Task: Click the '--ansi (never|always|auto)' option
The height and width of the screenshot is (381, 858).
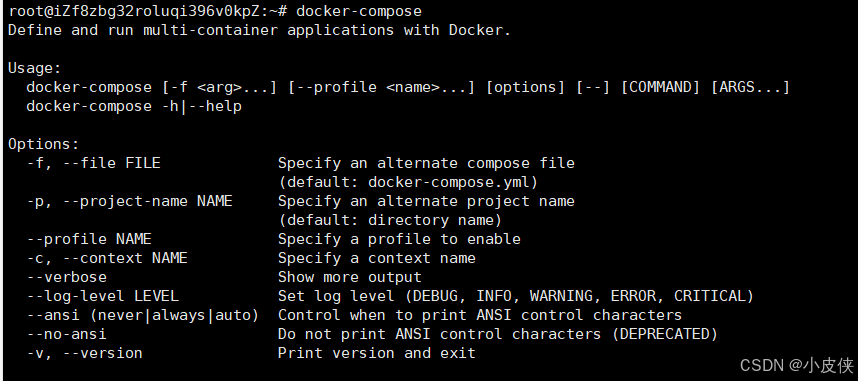Action: click(x=143, y=315)
